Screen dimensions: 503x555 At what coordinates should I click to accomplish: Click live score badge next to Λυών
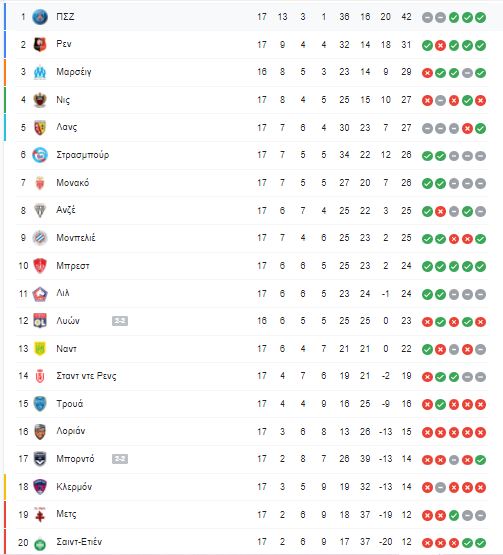(x=120, y=321)
